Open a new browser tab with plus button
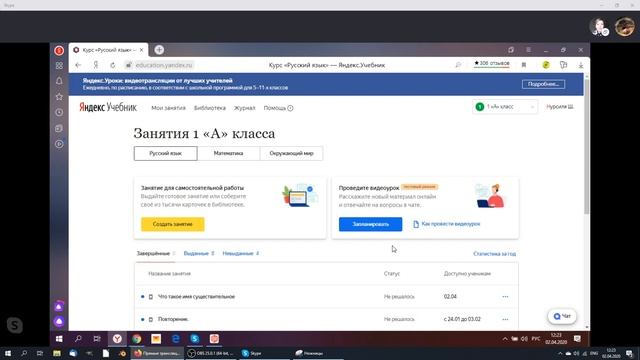The image size is (640, 360). point(159,50)
